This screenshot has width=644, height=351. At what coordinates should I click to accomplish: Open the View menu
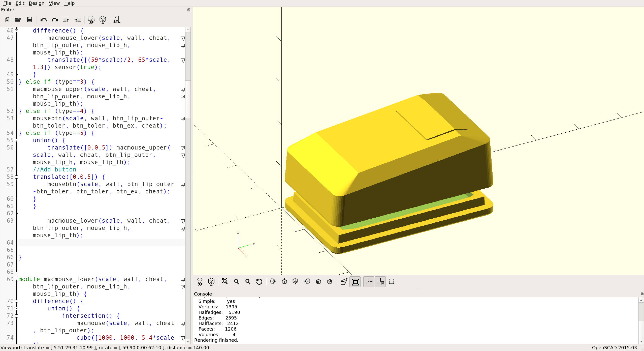[x=54, y=3]
